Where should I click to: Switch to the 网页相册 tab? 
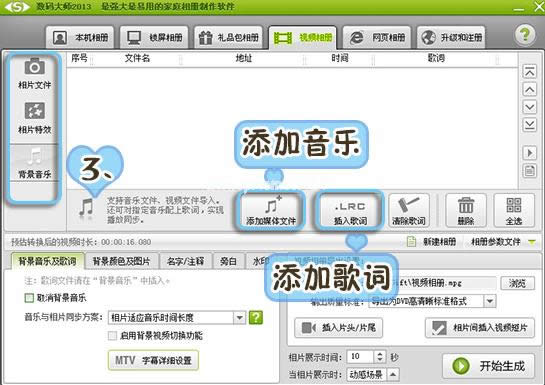point(377,37)
